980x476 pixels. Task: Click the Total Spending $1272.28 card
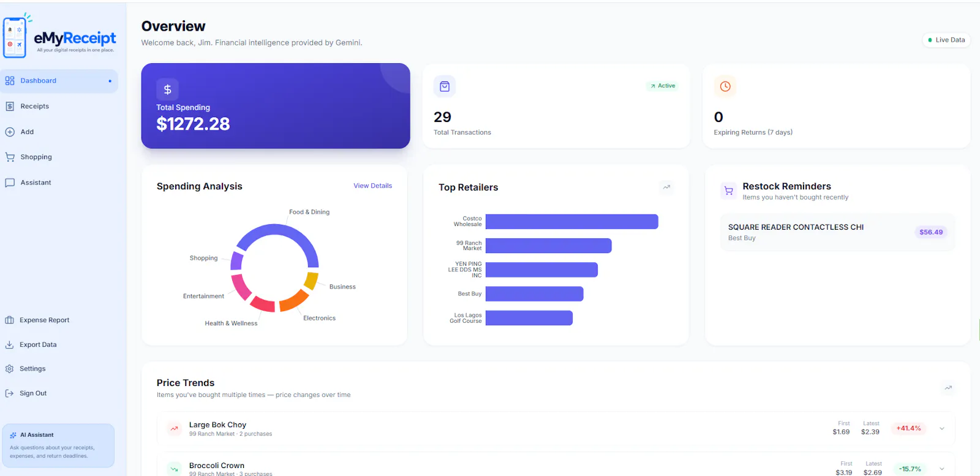pyautogui.click(x=276, y=106)
